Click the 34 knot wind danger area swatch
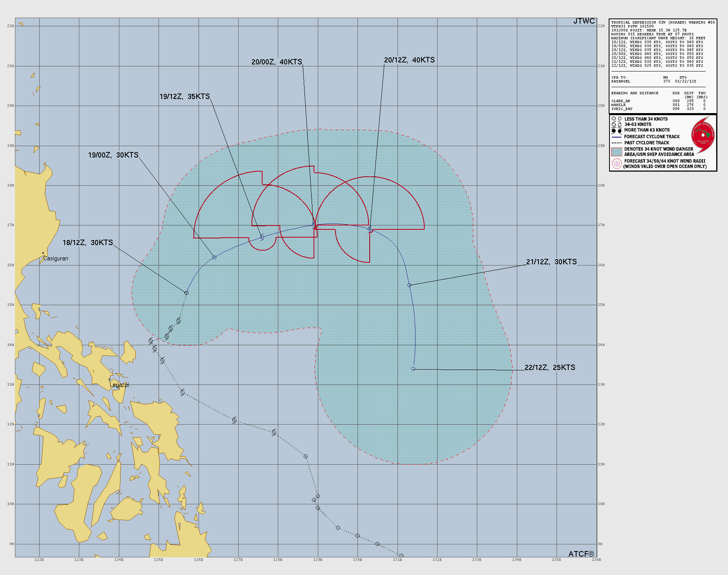 617,152
